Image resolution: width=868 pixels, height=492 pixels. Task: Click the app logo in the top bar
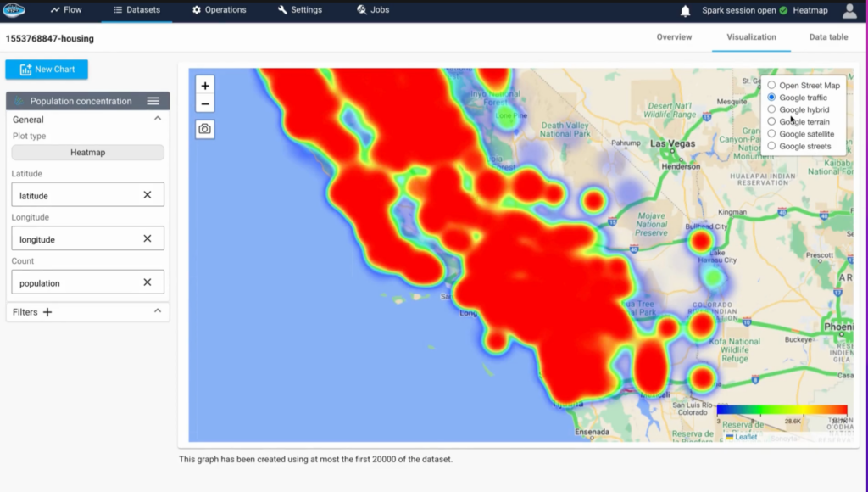(x=14, y=10)
